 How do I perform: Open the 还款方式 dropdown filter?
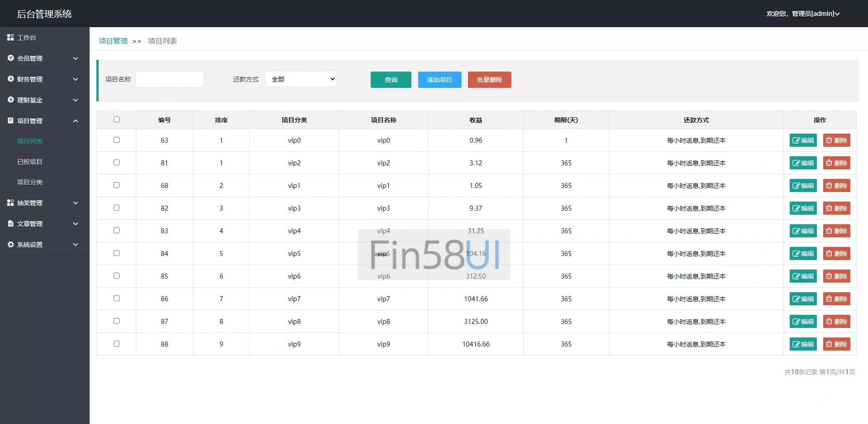point(301,79)
